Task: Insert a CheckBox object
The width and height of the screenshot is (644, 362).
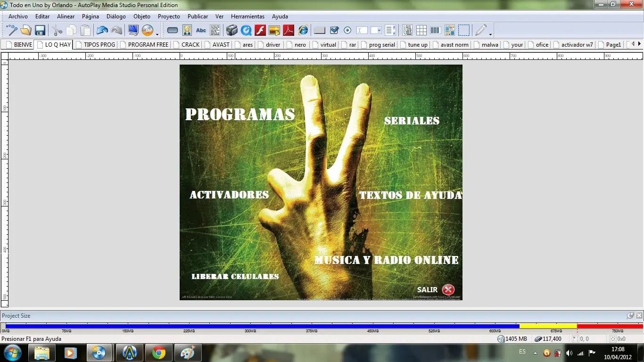Action: tap(333, 30)
